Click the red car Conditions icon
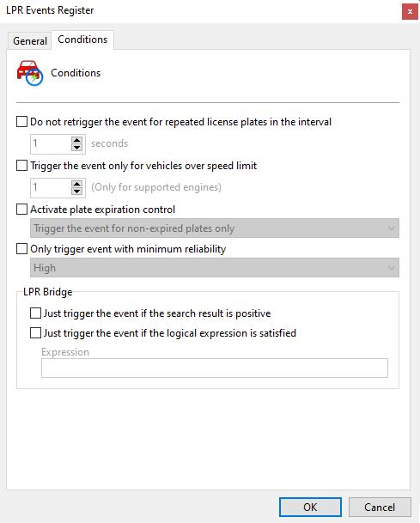 click(30, 73)
